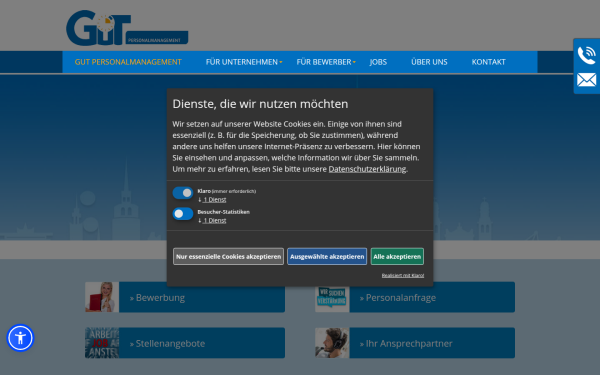Go to the Jobs menu item

pos(378,62)
